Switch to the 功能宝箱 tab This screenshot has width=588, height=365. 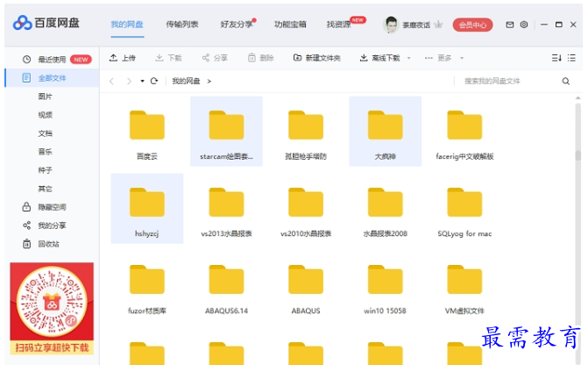290,25
